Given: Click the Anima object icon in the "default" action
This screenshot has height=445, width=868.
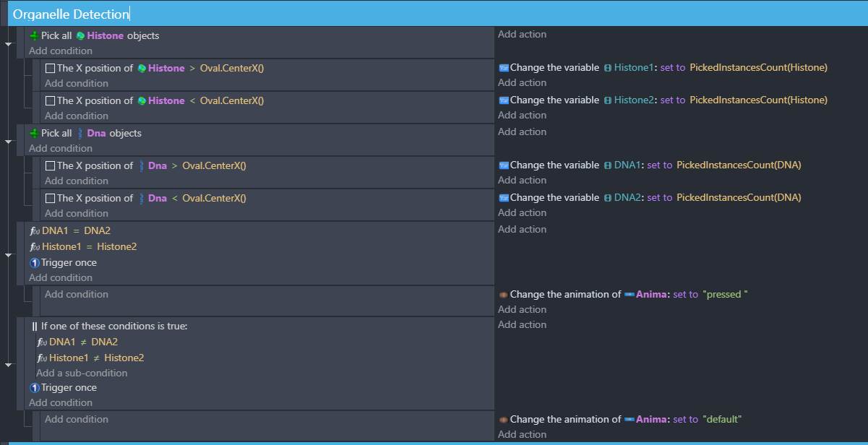Looking at the screenshot, I should pos(629,419).
